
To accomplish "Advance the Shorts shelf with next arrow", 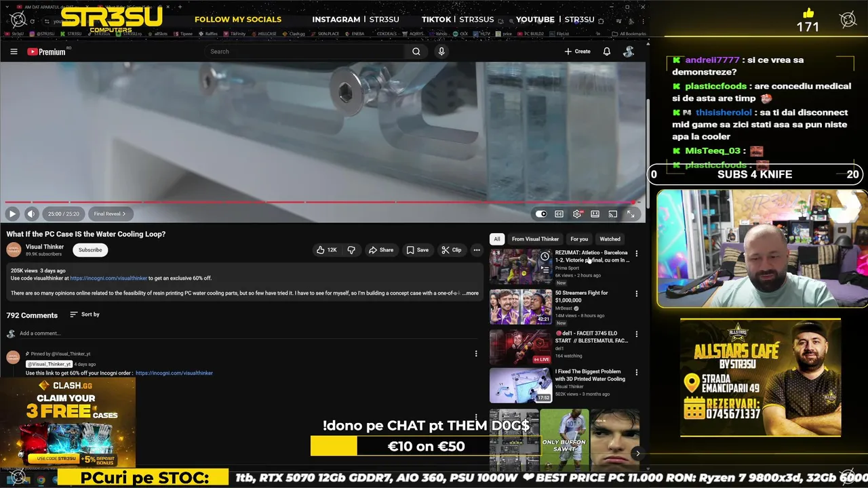I will pyautogui.click(x=637, y=453).
